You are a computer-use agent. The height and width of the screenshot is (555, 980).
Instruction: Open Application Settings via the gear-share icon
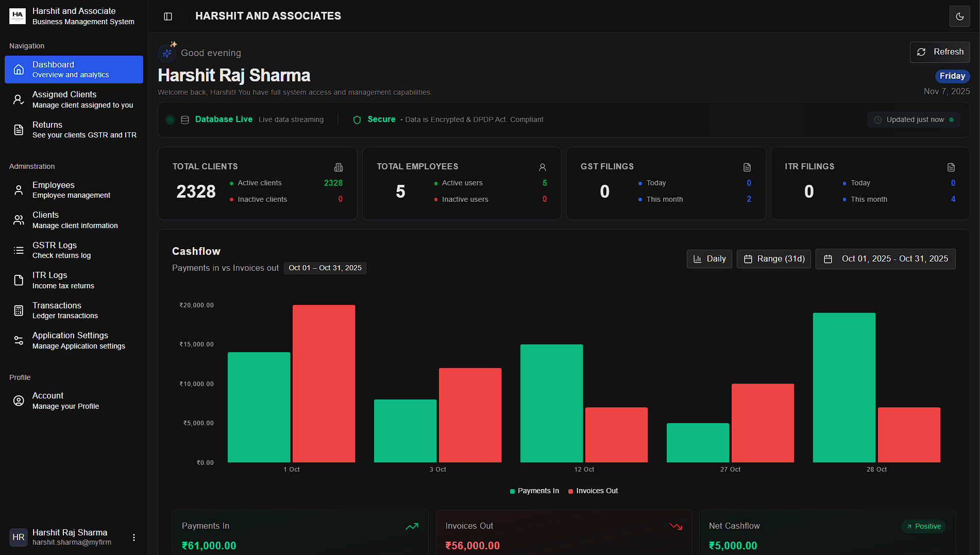tap(19, 340)
